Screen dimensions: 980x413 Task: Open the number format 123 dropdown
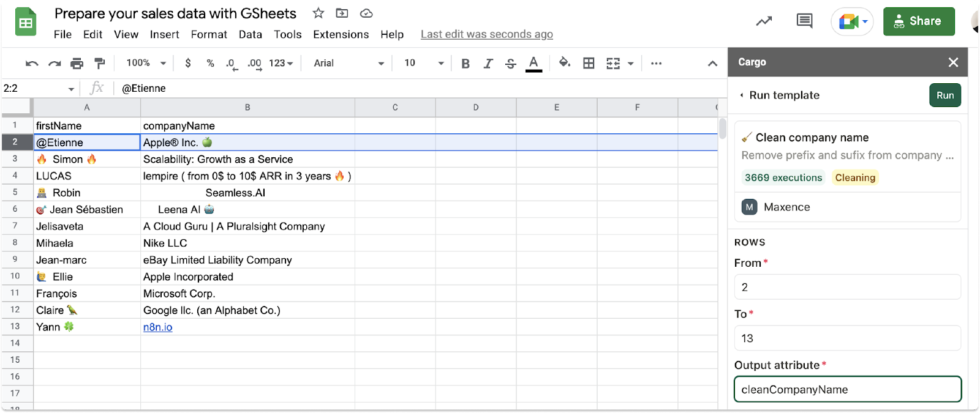[281, 63]
